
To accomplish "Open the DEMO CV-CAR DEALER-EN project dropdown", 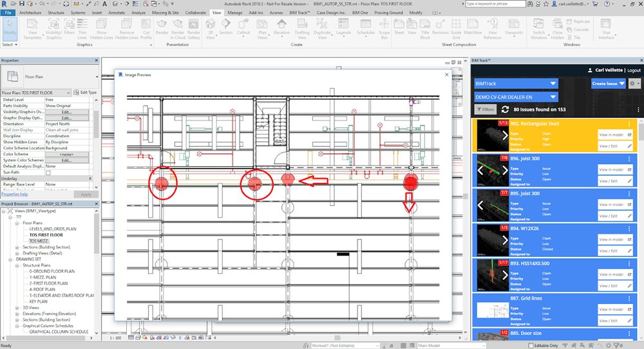I will tap(516, 97).
